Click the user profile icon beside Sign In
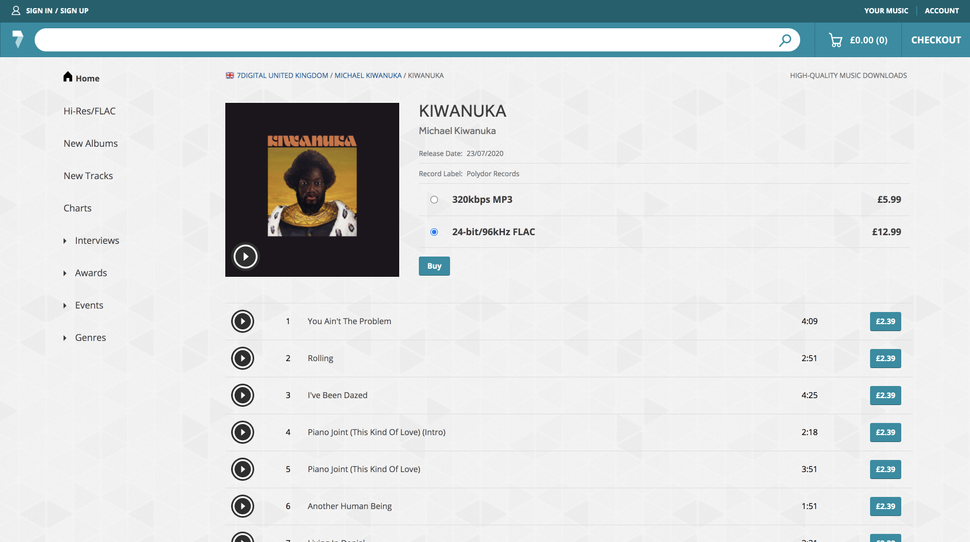The image size is (970, 542). [16, 11]
